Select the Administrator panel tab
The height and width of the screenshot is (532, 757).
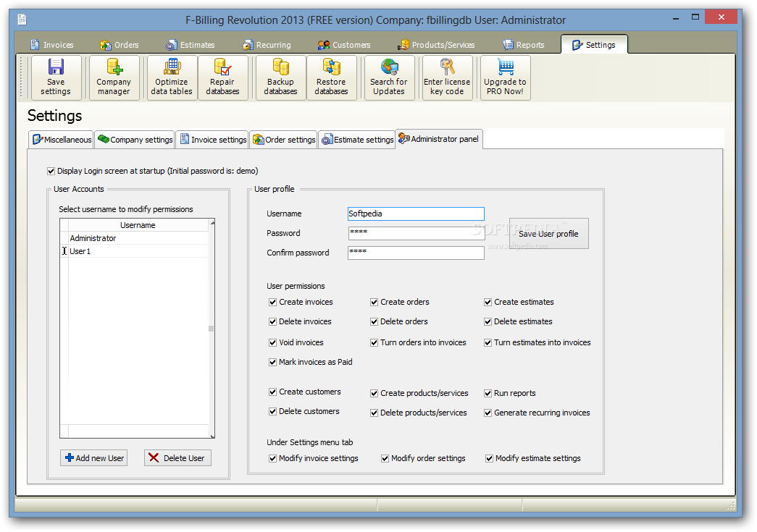click(x=438, y=139)
